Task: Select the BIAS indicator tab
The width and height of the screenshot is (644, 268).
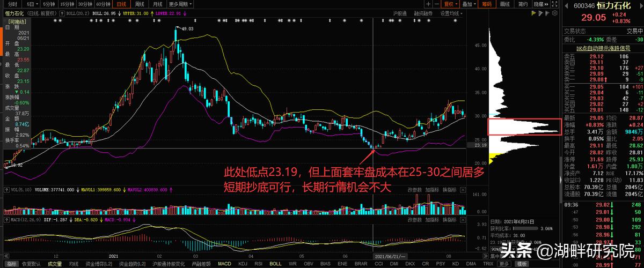Action: pos(325,264)
